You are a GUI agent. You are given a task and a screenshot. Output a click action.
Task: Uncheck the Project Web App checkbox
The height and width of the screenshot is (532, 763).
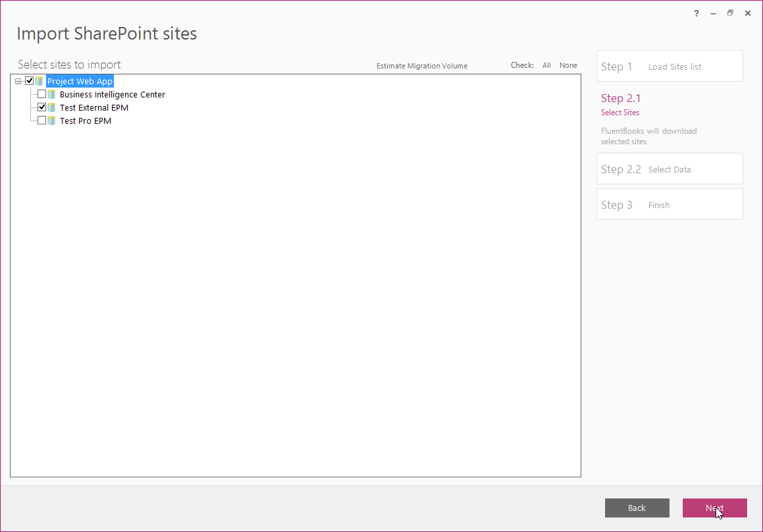point(29,81)
